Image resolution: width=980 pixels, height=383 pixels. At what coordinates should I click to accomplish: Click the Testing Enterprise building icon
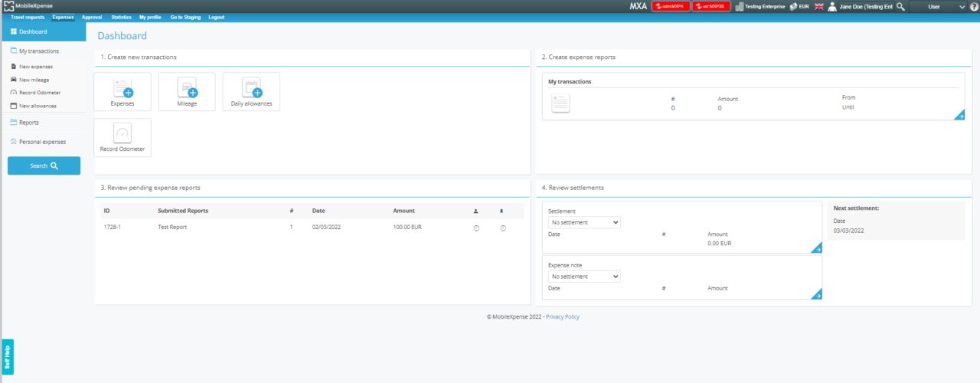(740, 6)
